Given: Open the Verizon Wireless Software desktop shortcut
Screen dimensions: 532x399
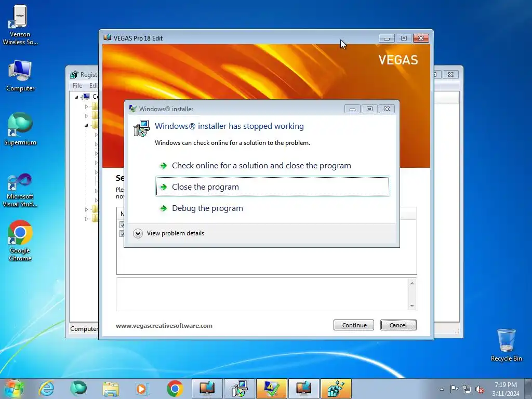Looking at the screenshot, I should (x=20, y=25).
